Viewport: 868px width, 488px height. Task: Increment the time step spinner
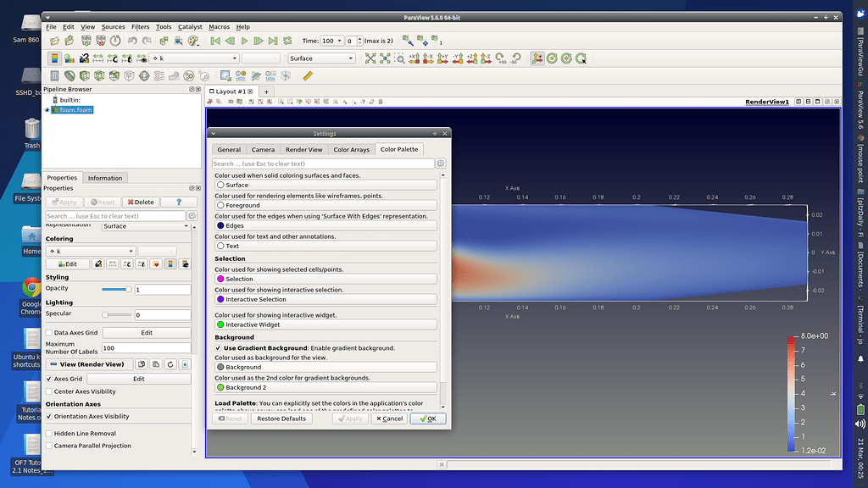[x=359, y=38]
